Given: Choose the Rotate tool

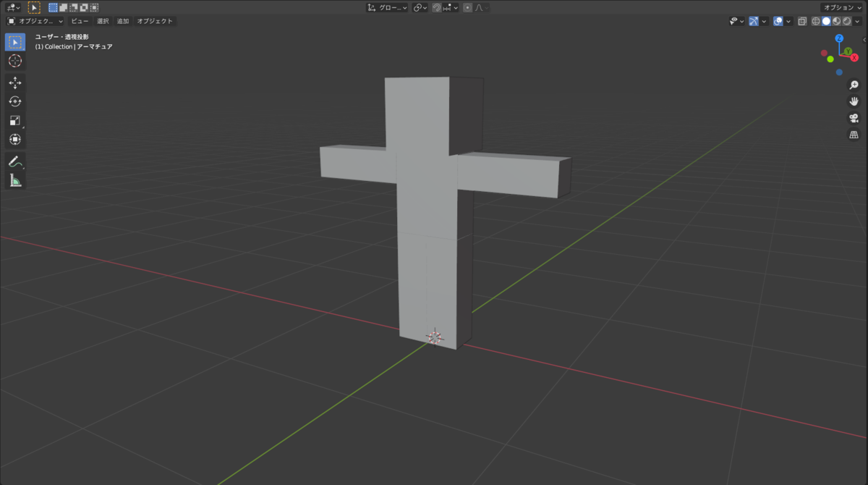Looking at the screenshot, I should 15,101.
